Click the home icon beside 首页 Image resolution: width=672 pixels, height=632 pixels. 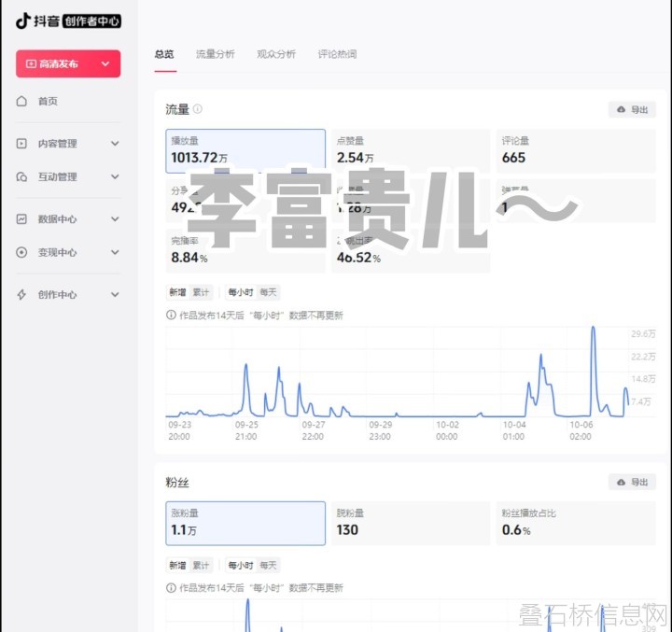tap(21, 101)
